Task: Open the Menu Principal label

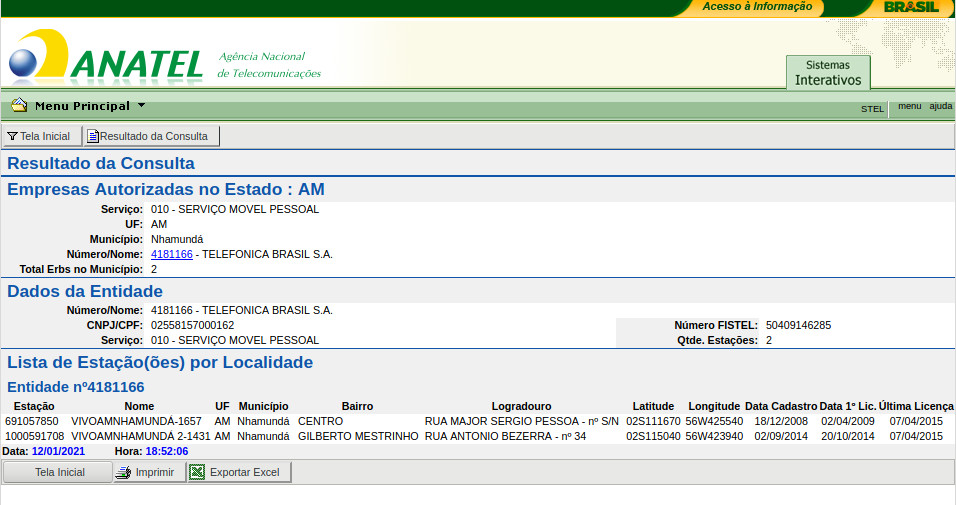Action: click(82, 106)
